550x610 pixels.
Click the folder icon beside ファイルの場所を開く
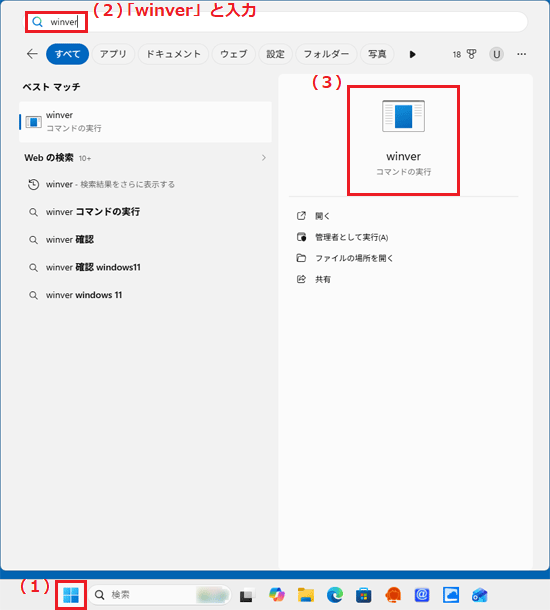pos(301,258)
